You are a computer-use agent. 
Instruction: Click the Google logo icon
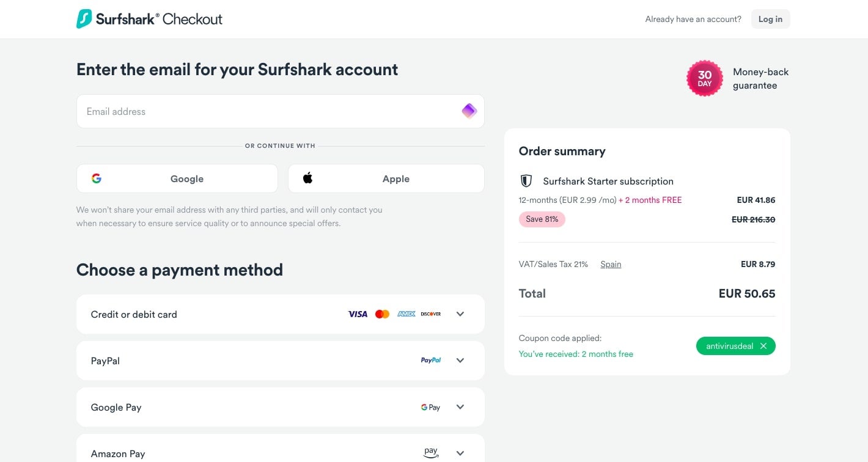97,178
